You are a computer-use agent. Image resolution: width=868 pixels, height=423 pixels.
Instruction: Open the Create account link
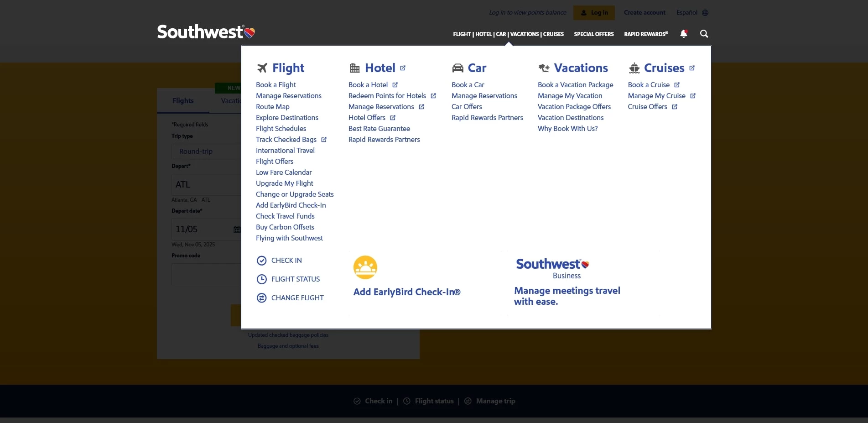(644, 12)
